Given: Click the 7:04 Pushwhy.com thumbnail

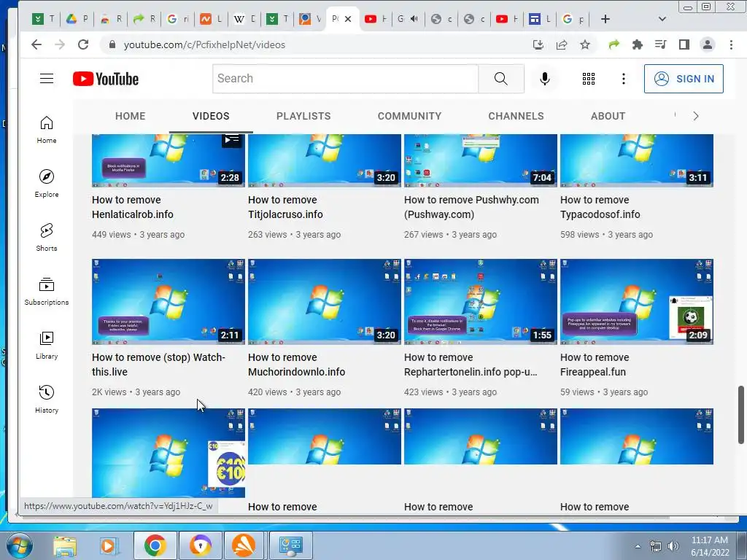Looking at the screenshot, I should (x=480, y=160).
